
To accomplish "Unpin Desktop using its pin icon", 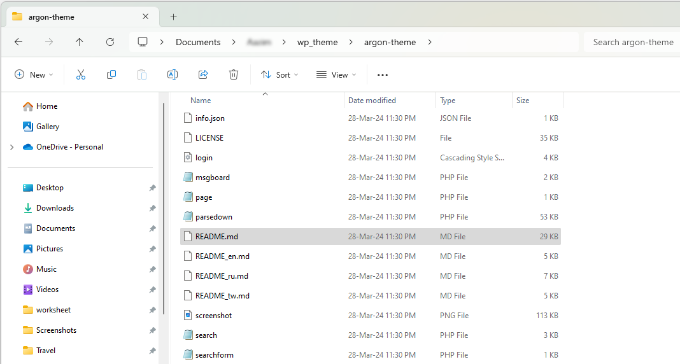I will pos(153,188).
